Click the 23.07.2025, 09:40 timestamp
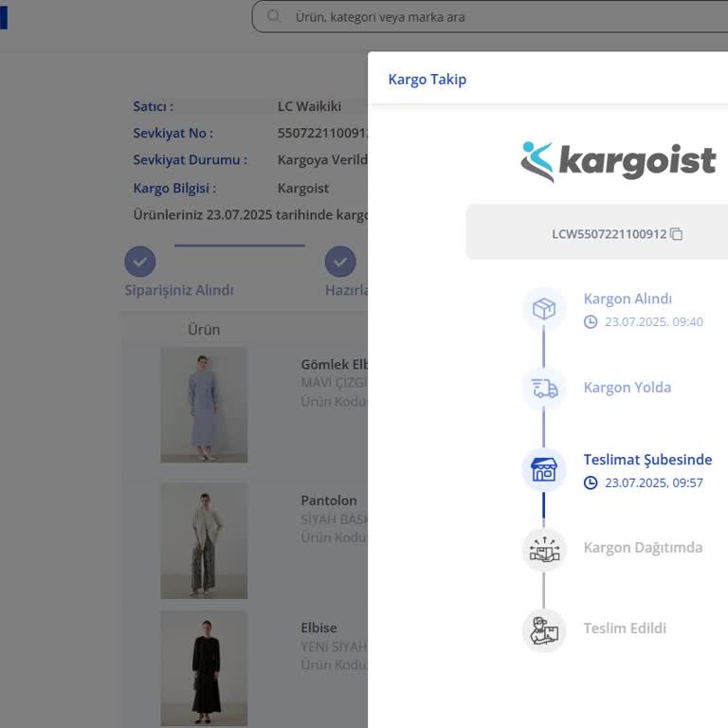The height and width of the screenshot is (728, 728). [654, 321]
